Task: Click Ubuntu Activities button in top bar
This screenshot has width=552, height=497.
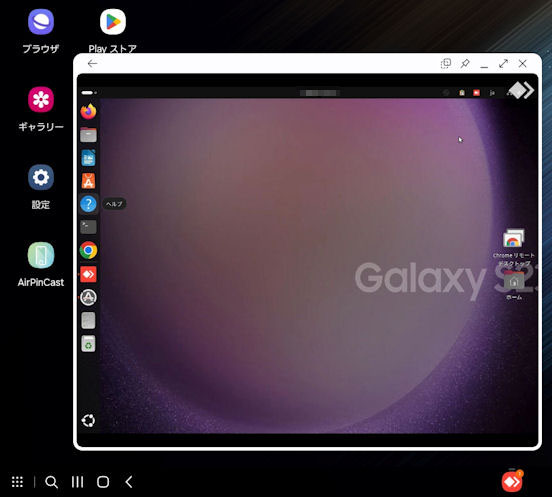Action: pos(89,93)
